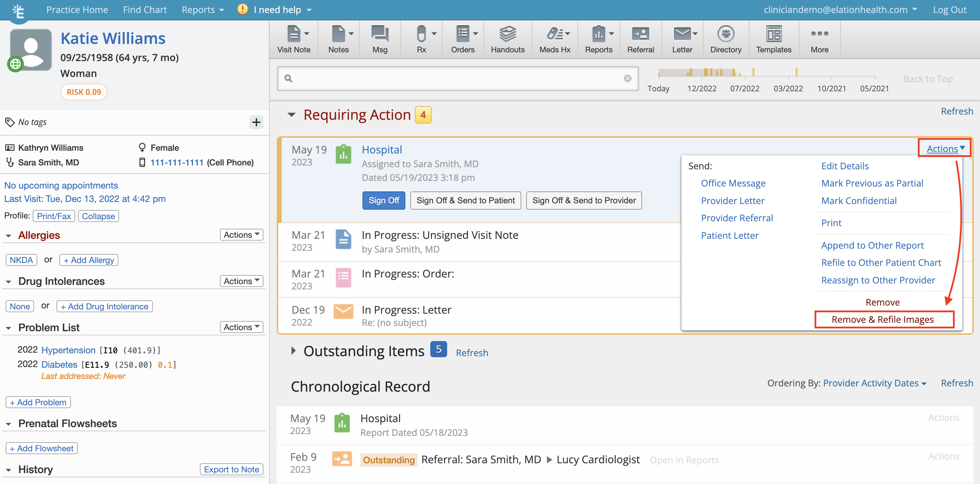Expand the Outstanding Items section
Screen dimensions: 980x484
click(294, 351)
